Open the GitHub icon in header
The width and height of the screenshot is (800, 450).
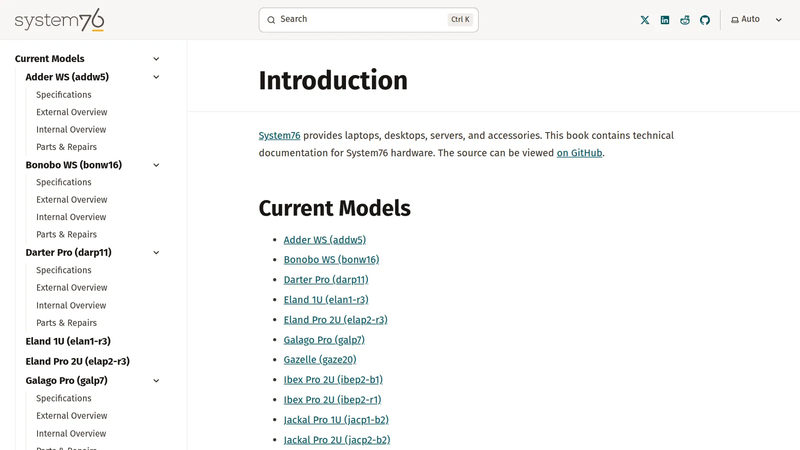pyautogui.click(x=705, y=20)
